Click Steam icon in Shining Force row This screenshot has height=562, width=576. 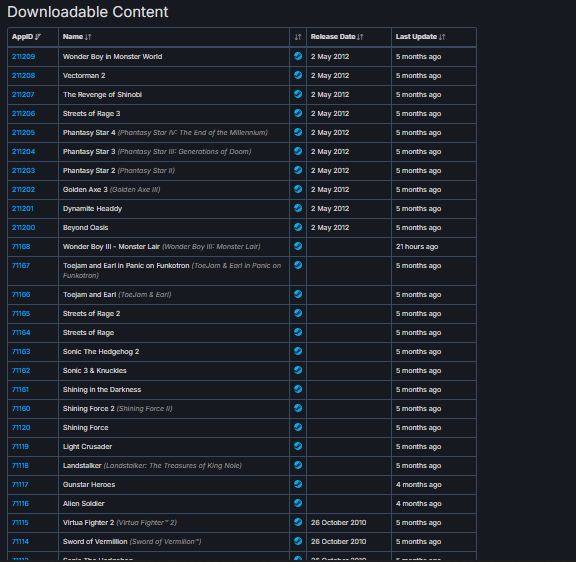298,427
